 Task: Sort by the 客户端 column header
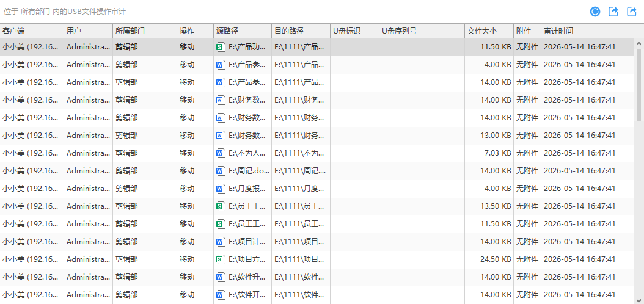[32, 31]
